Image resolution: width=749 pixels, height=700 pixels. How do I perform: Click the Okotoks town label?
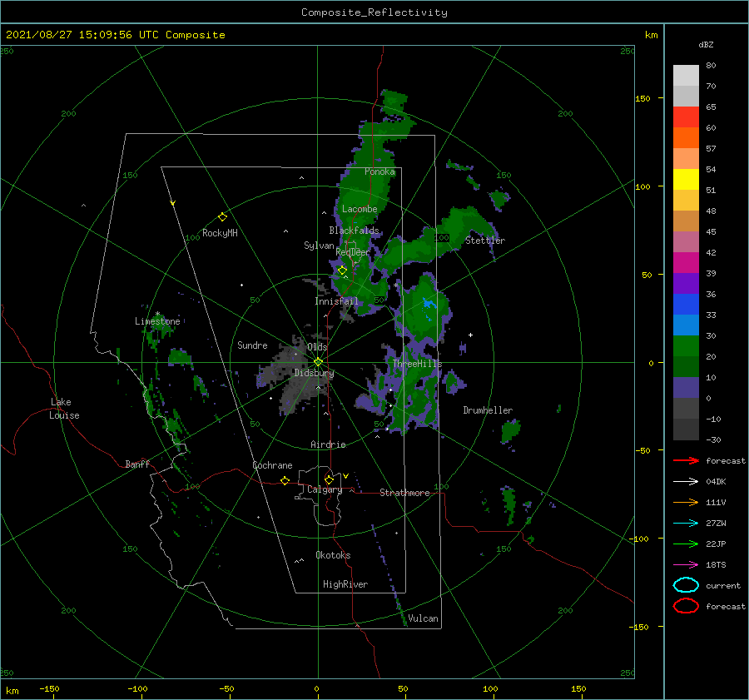click(x=333, y=555)
